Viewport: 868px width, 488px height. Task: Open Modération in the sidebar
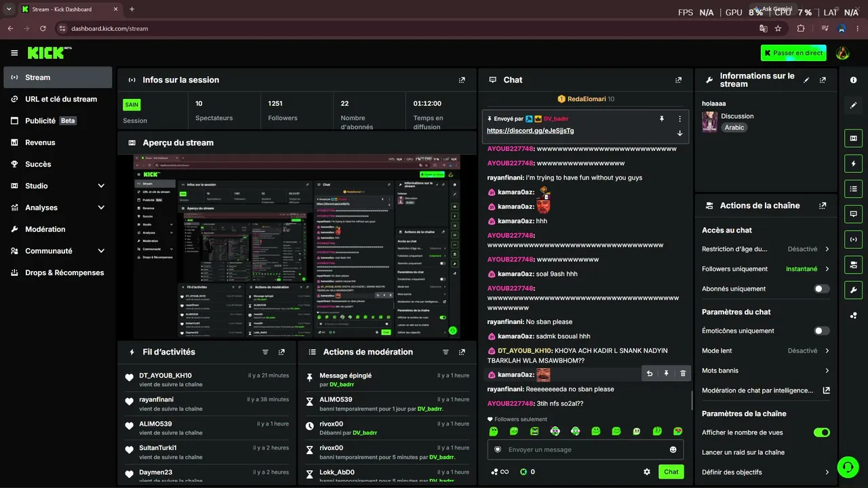(58, 229)
